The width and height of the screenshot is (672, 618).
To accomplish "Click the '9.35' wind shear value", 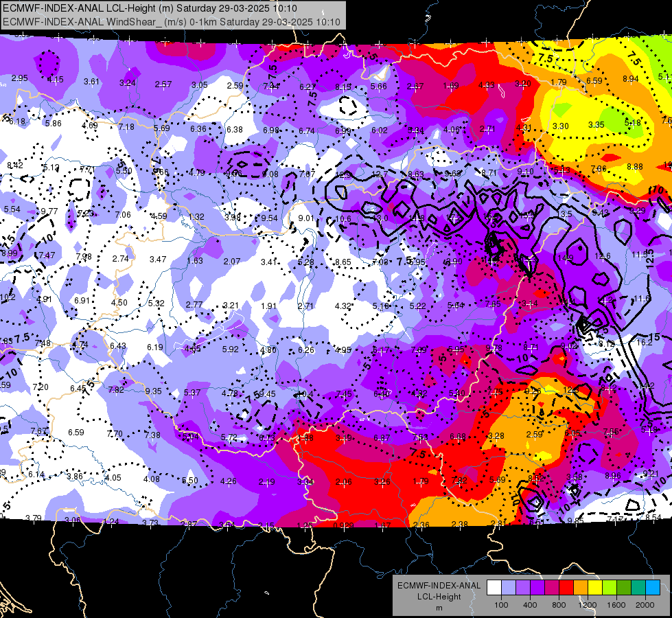I will pyautogui.click(x=154, y=391).
